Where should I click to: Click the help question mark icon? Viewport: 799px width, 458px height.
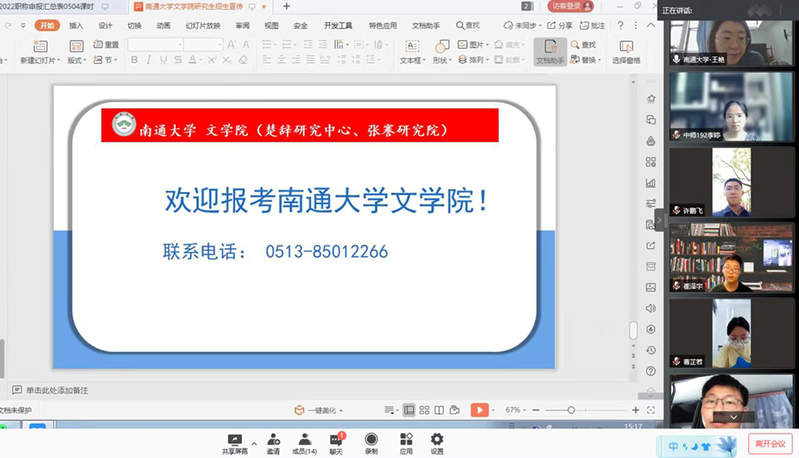(620, 25)
